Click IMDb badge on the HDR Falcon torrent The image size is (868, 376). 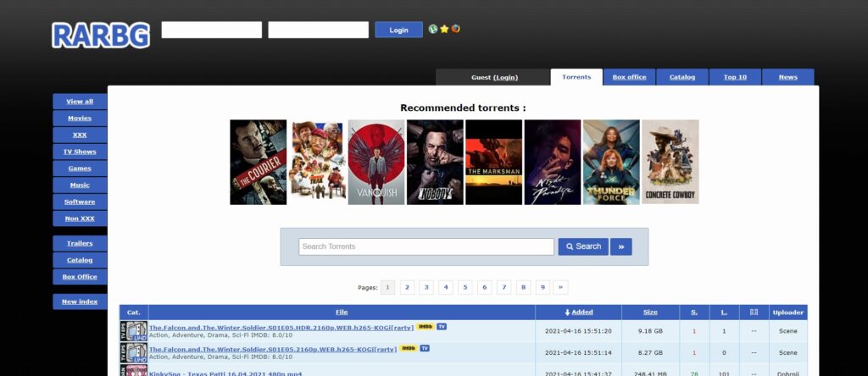point(425,327)
